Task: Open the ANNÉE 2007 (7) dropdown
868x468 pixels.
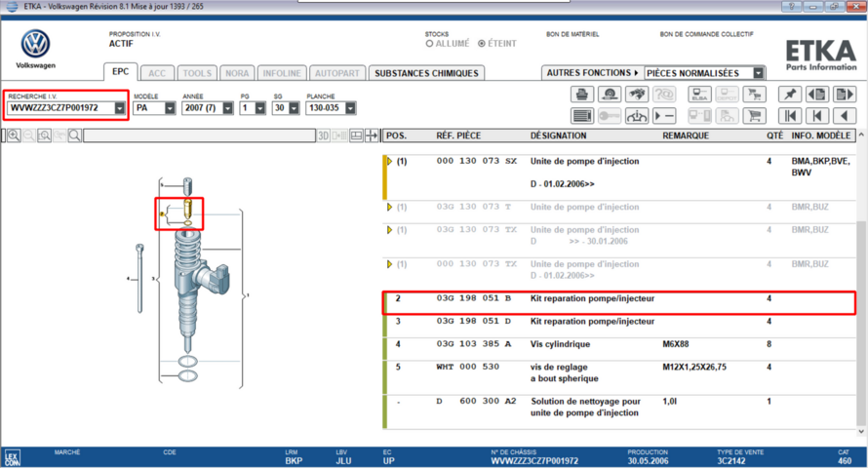Action: click(x=228, y=108)
